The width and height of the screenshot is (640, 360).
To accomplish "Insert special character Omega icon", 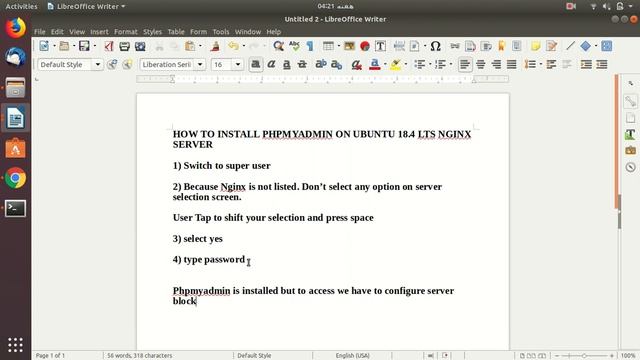I will (x=436, y=46).
